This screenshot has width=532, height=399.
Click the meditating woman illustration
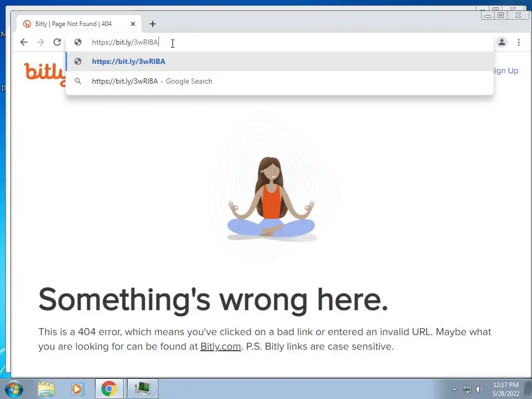click(271, 199)
